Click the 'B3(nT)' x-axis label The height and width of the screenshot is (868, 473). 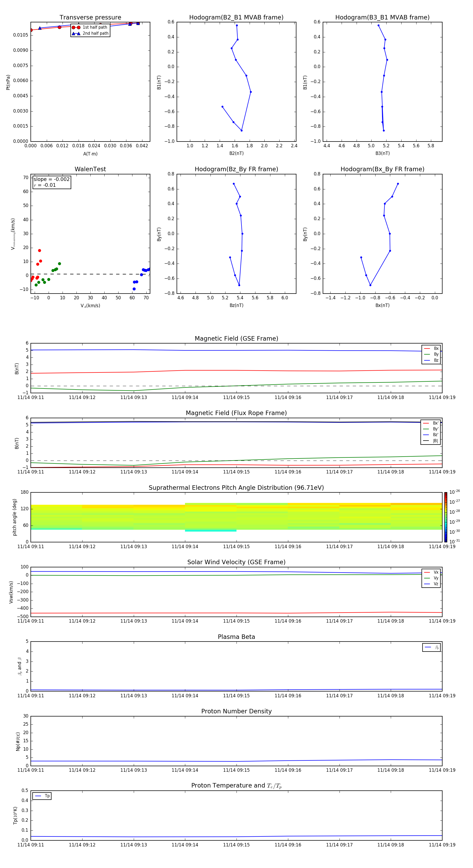[382, 153]
